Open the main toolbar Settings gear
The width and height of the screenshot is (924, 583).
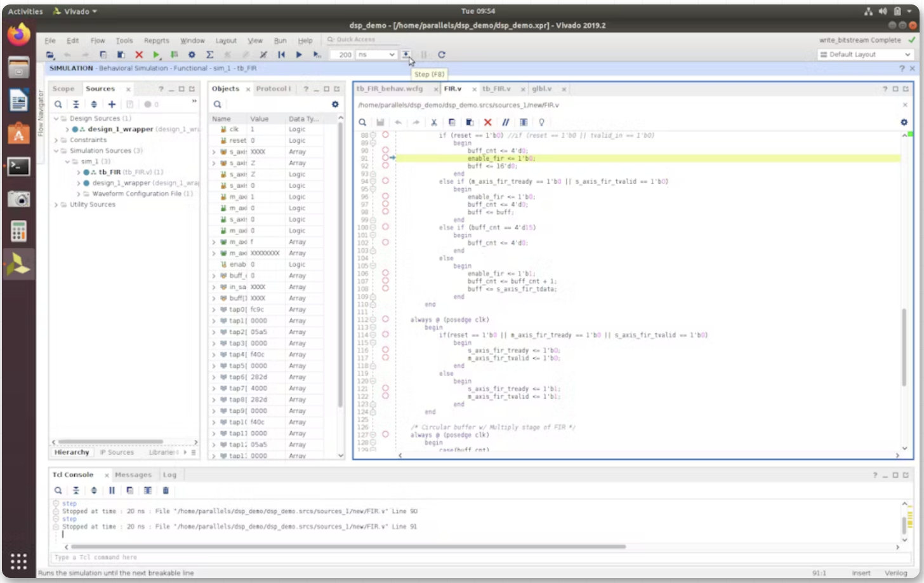click(192, 55)
